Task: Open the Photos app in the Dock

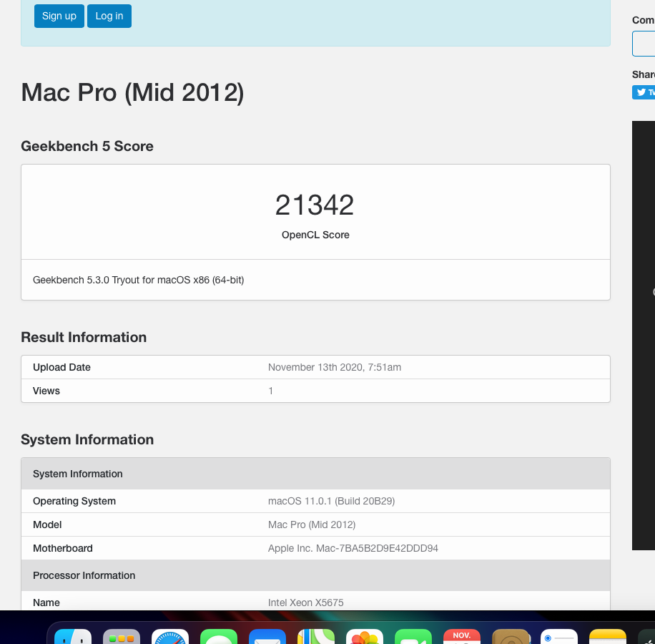Action: 365,636
